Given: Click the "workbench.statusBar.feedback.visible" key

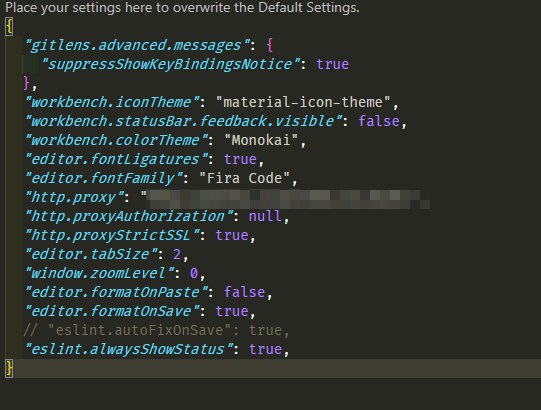Looking at the screenshot, I should tap(183, 121).
